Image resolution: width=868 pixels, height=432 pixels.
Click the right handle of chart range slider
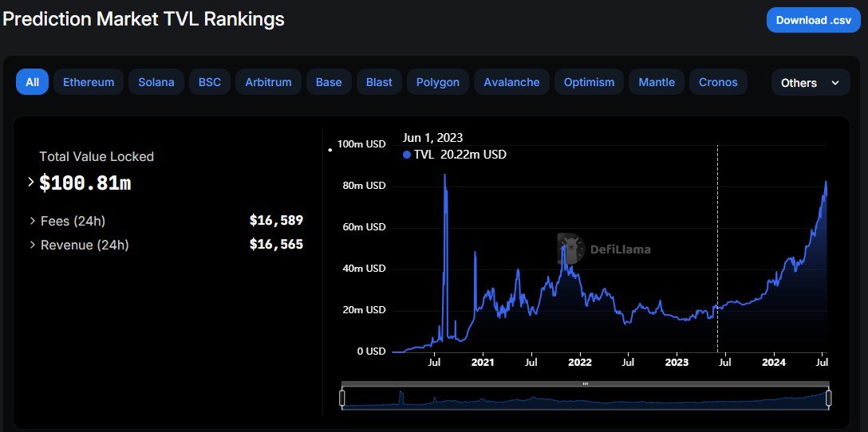829,399
